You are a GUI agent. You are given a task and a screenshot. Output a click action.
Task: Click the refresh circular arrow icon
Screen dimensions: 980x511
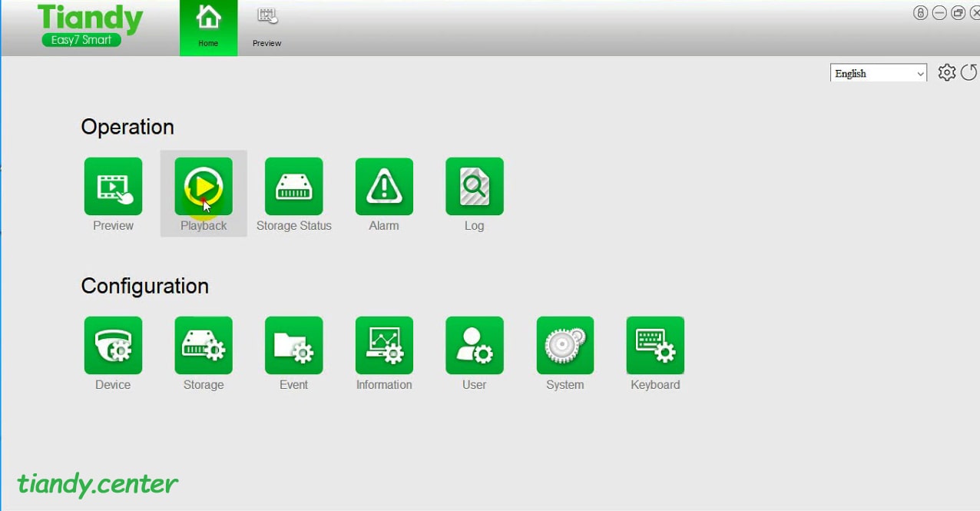[x=969, y=72]
